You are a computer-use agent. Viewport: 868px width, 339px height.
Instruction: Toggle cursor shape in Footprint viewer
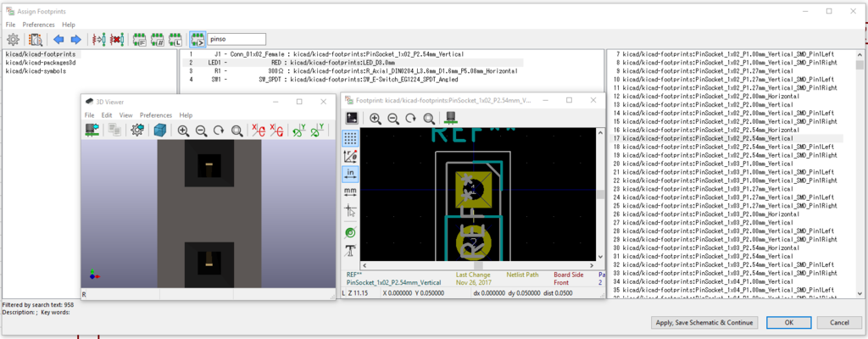350,210
